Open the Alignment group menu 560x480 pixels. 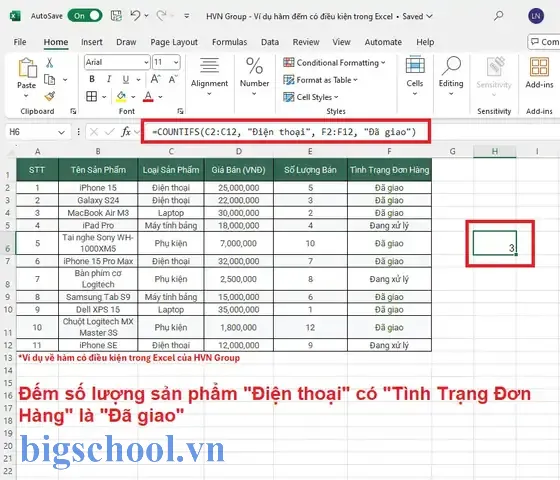[209, 76]
